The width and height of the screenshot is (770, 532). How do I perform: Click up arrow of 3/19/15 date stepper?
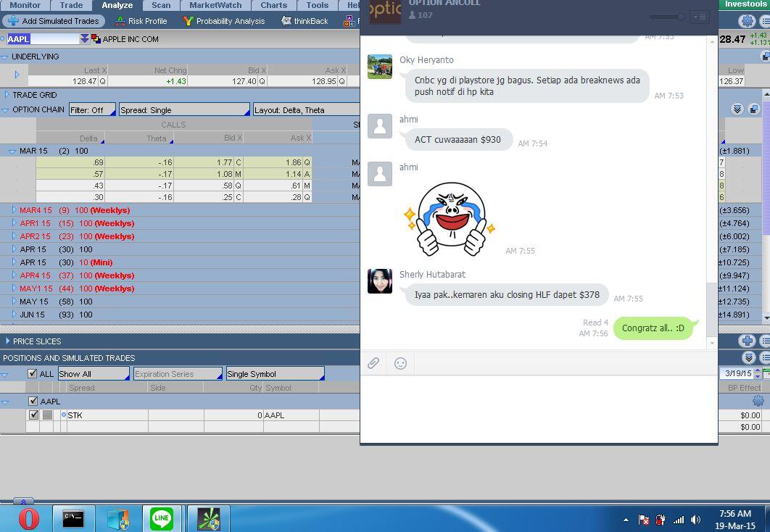[x=757, y=371]
